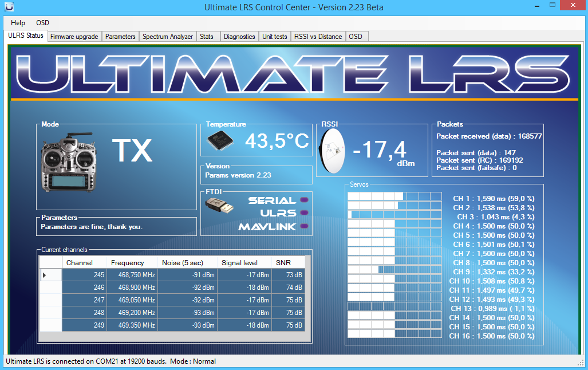Open the Spectrum Analyzer tab

pyautogui.click(x=168, y=37)
